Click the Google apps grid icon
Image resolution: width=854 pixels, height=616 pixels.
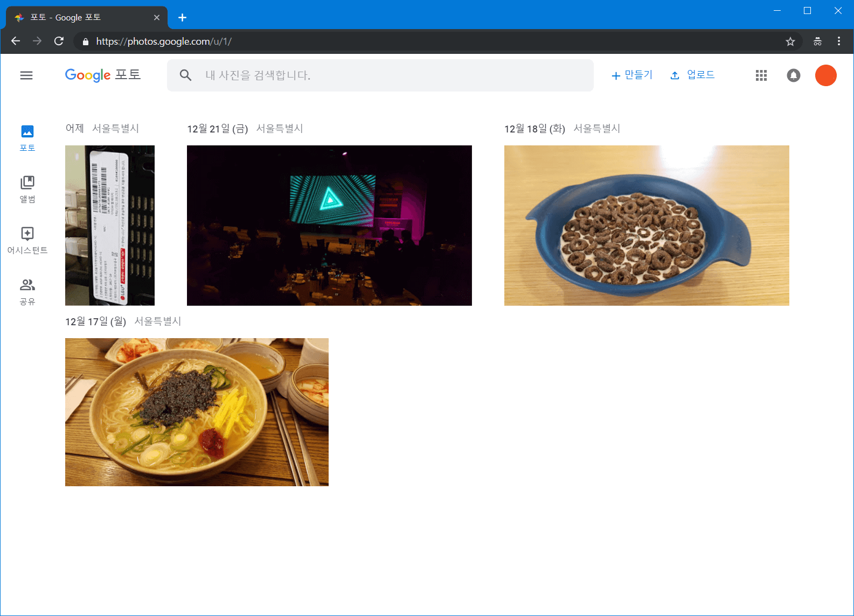pos(761,75)
